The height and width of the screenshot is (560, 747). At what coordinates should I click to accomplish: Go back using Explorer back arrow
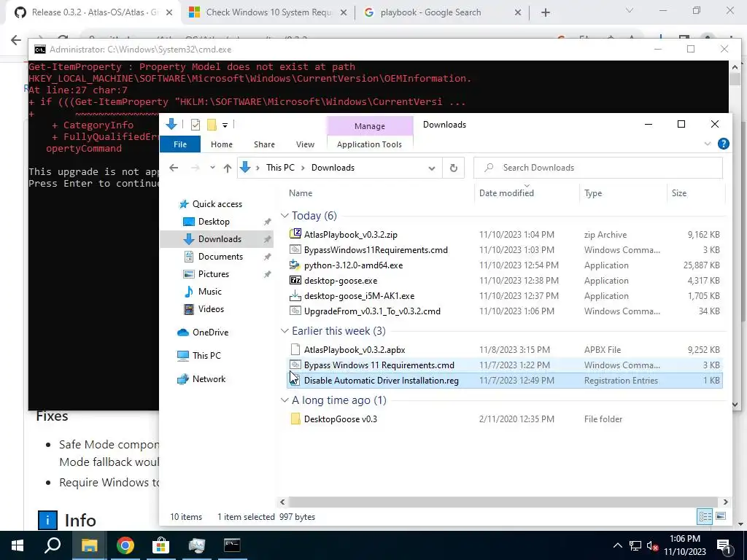174,168
